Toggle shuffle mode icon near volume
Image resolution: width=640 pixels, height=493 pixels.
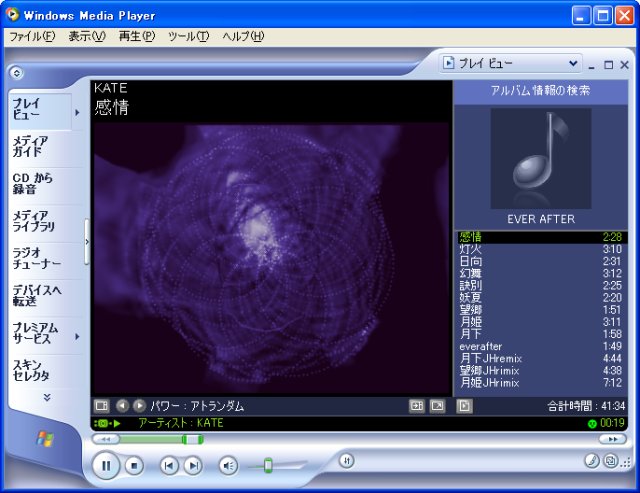point(347,461)
